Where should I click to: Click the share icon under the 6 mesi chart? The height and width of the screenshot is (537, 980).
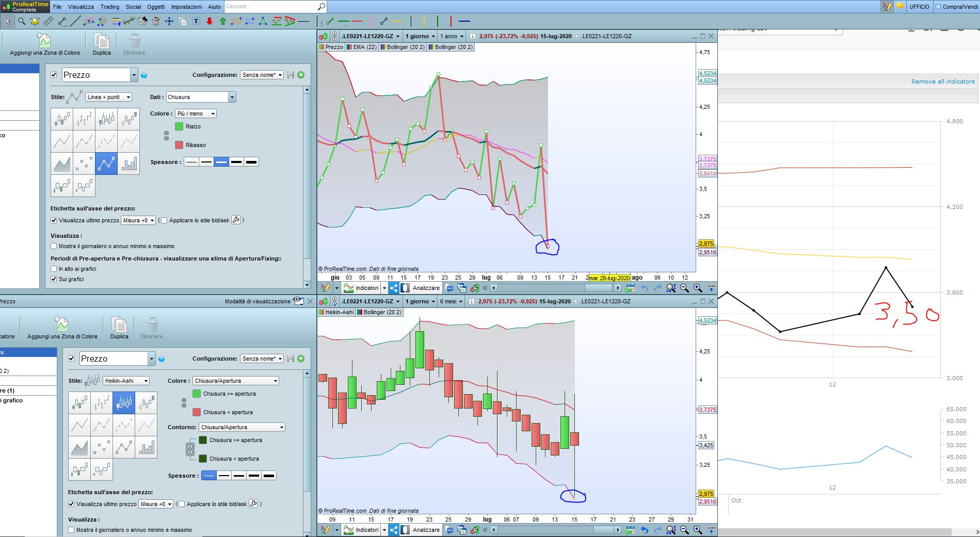(394, 530)
